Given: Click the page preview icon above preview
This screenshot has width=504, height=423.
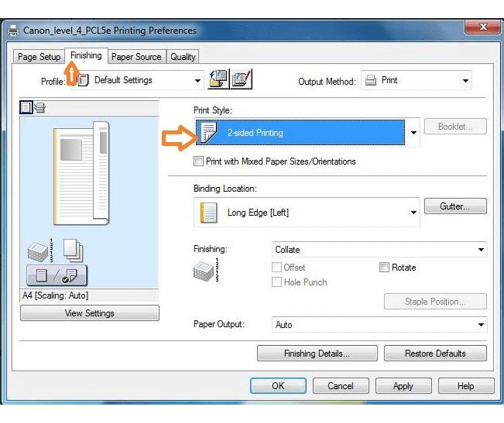Looking at the screenshot, I should click(x=26, y=108).
